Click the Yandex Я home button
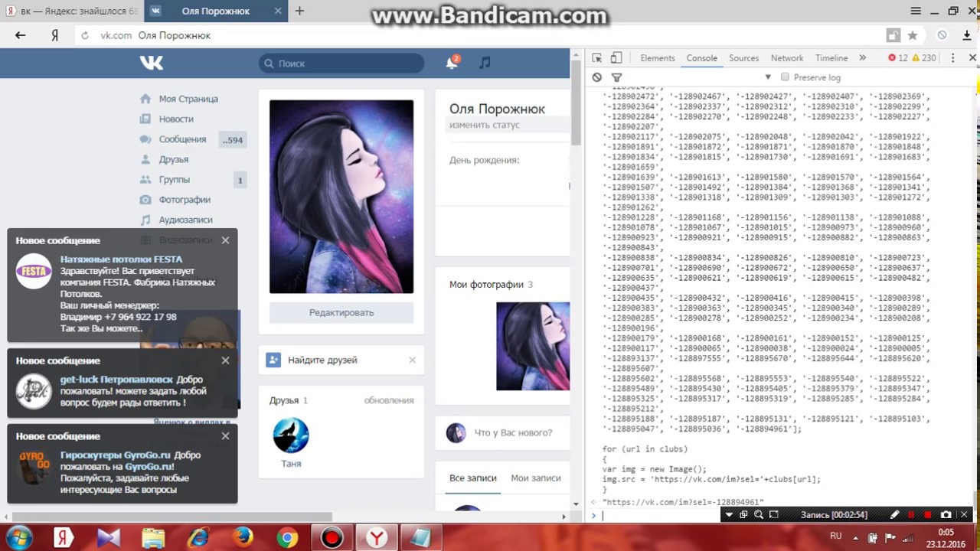Image resolution: width=980 pixels, height=551 pixels. pos(55,35)
